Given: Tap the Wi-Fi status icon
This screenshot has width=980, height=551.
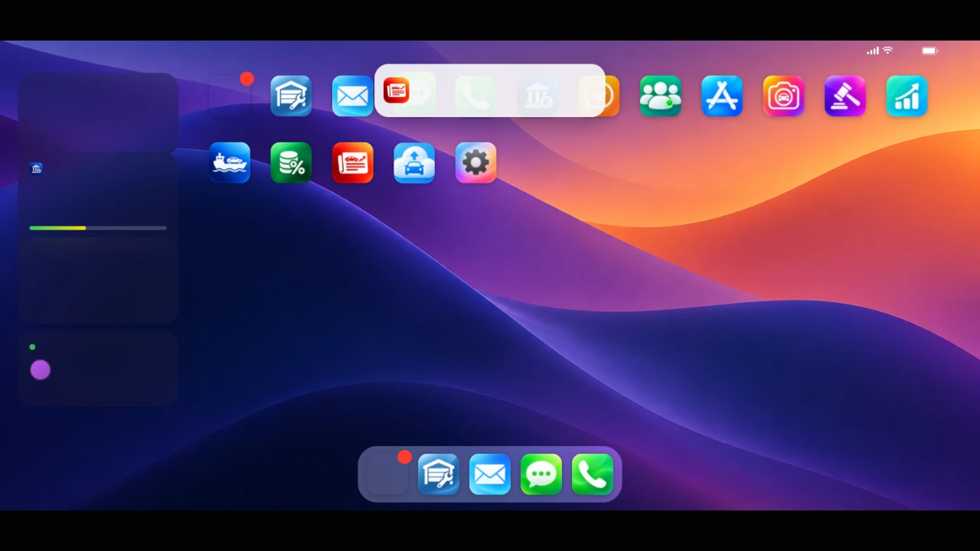Looking at the screenshot, I should click(887, 51).
